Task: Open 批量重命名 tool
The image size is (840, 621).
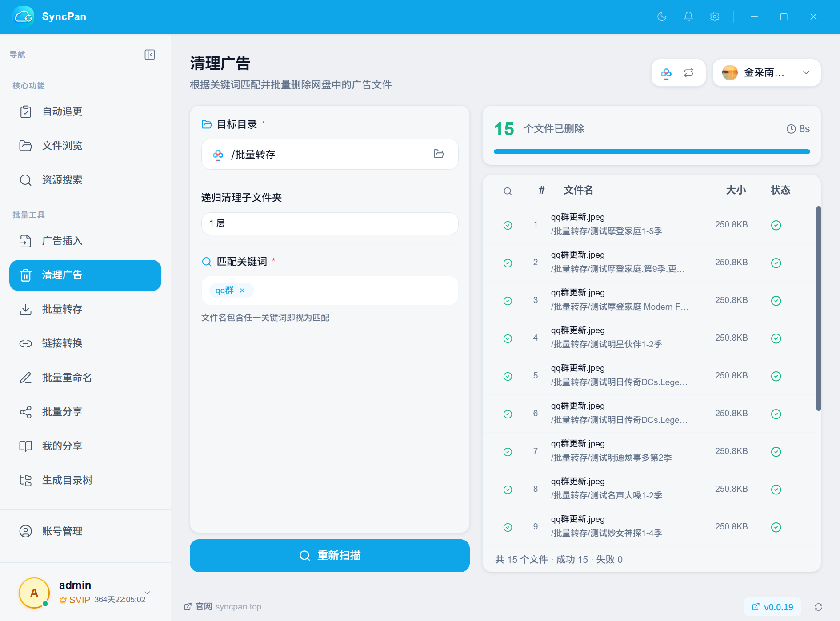Action: (85, 378)
